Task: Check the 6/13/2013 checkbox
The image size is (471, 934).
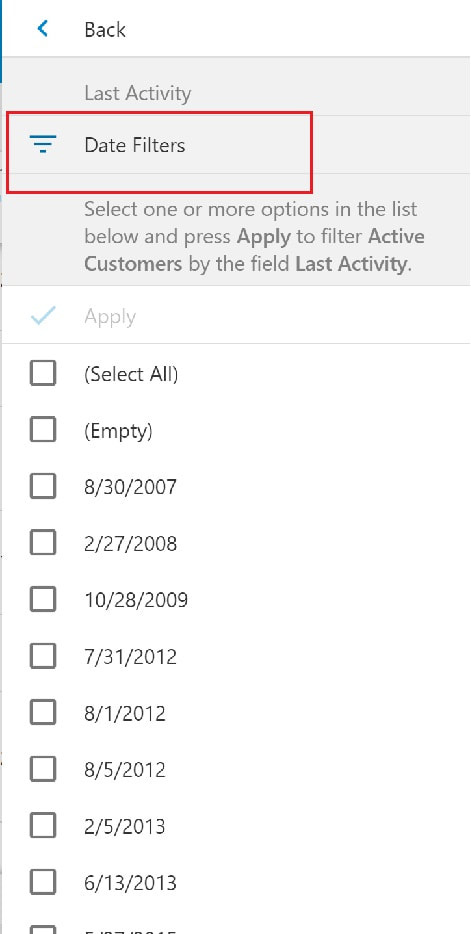Action: (x=43, y=882)
